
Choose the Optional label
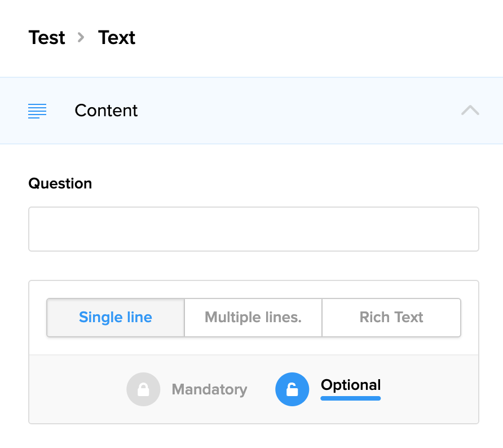click(351, 385)
